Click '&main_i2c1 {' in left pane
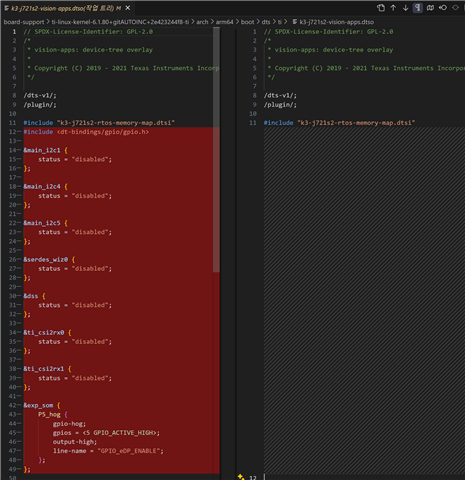465x480 pixels. click(45, 150)
